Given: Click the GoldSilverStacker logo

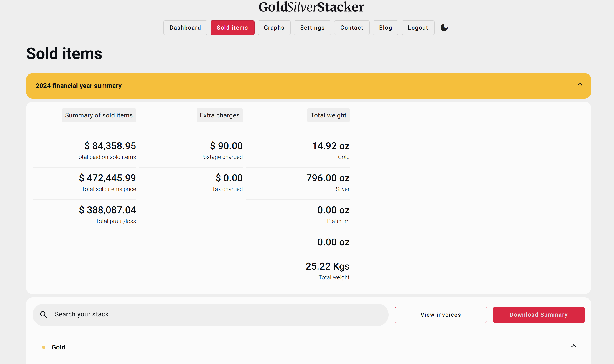Looking at the screenshot, I should (x=311, y=7).
